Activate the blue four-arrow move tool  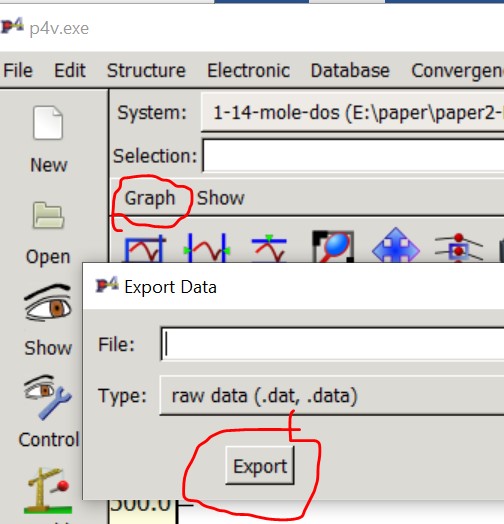click(x=396, y=246)
